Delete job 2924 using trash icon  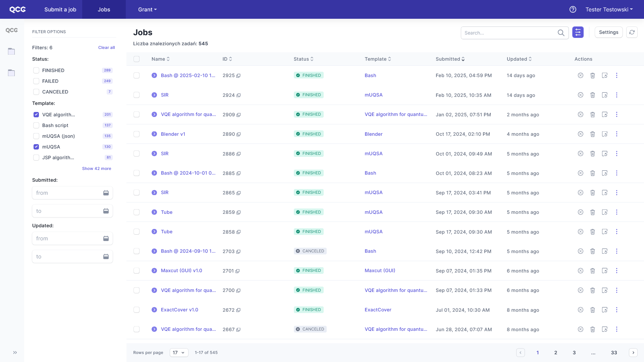tap(592, 95)
